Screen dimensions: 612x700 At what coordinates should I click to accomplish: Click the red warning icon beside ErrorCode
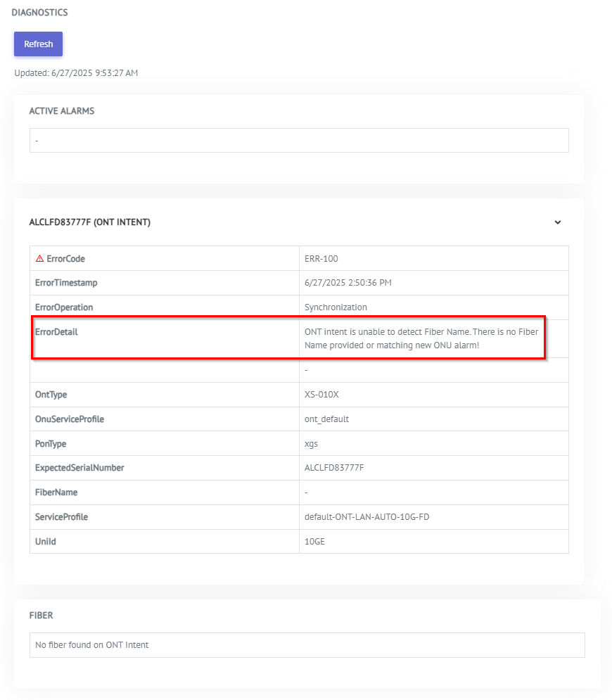pos(39,258)
